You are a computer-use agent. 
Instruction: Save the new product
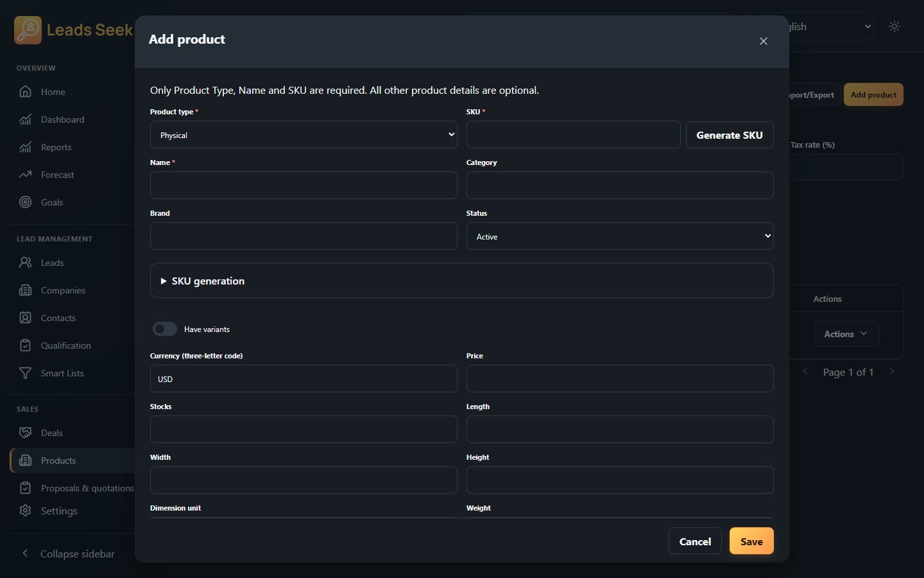pyautogui.click(x=751, y=541)
